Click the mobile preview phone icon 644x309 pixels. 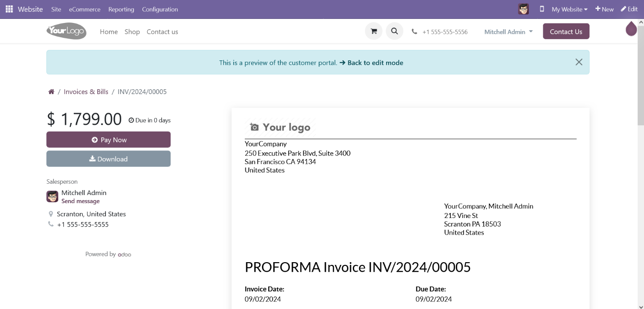click(x=542, y=9)
